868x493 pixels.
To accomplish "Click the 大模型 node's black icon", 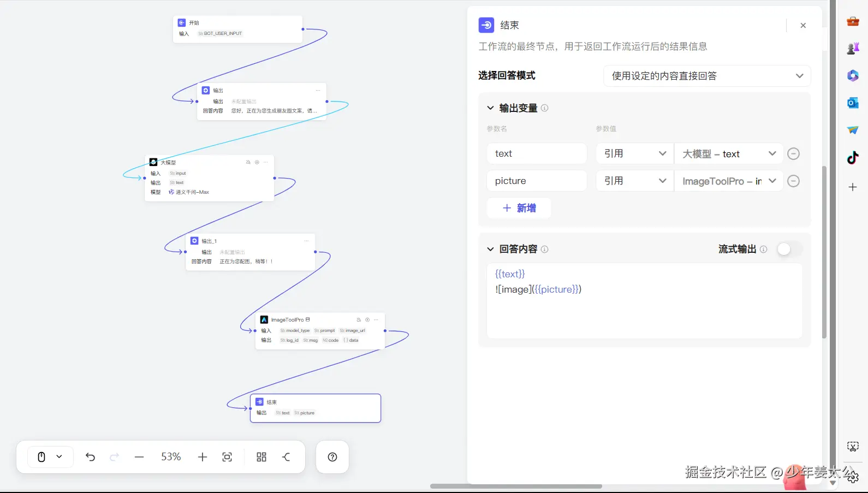I will pos(153,162).
